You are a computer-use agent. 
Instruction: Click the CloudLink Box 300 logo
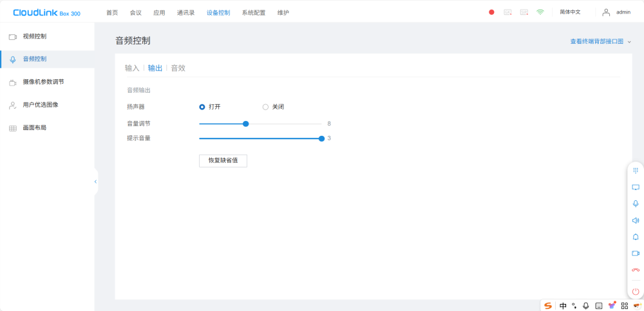(46, 13)
